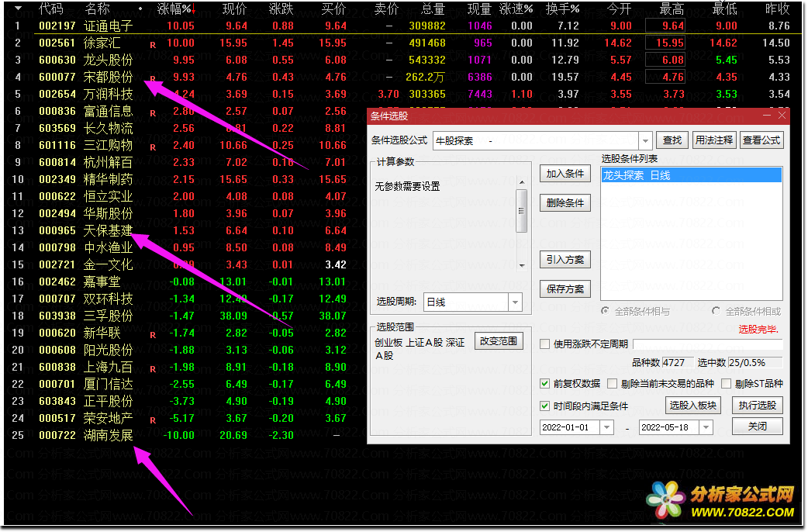
Task: Sort by 换手% column header
Action: pos(563,9)
